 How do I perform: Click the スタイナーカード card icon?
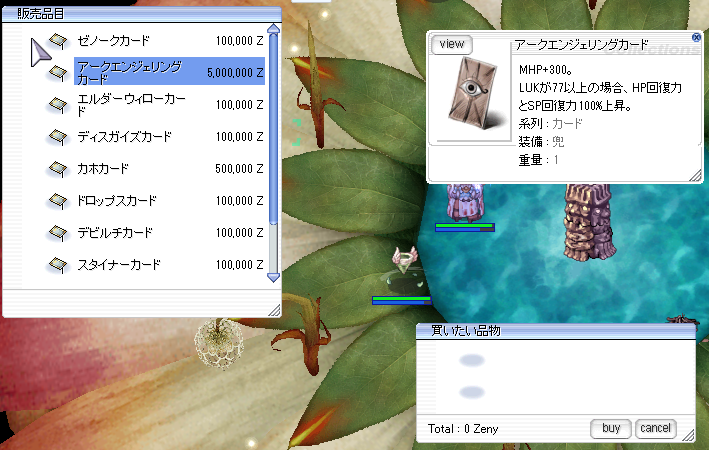coord(59,265)
